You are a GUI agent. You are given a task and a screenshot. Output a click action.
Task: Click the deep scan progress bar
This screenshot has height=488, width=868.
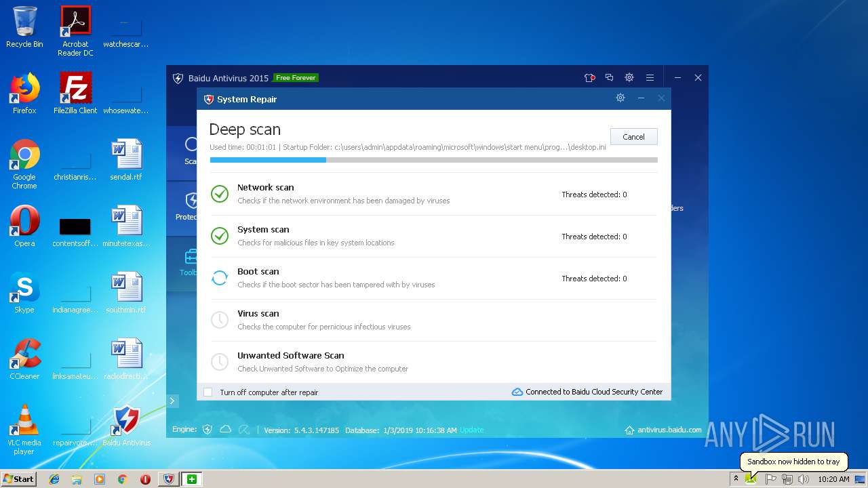point(433,160)
